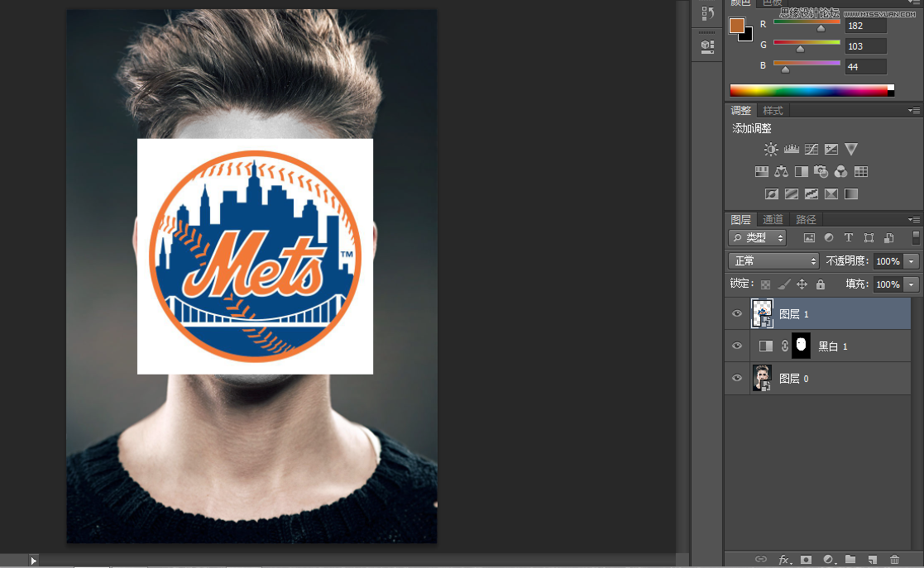The width and height of the screenshot is (924, 568).
Task: Add a Threshold adjustment
Action: coord(811,193)
